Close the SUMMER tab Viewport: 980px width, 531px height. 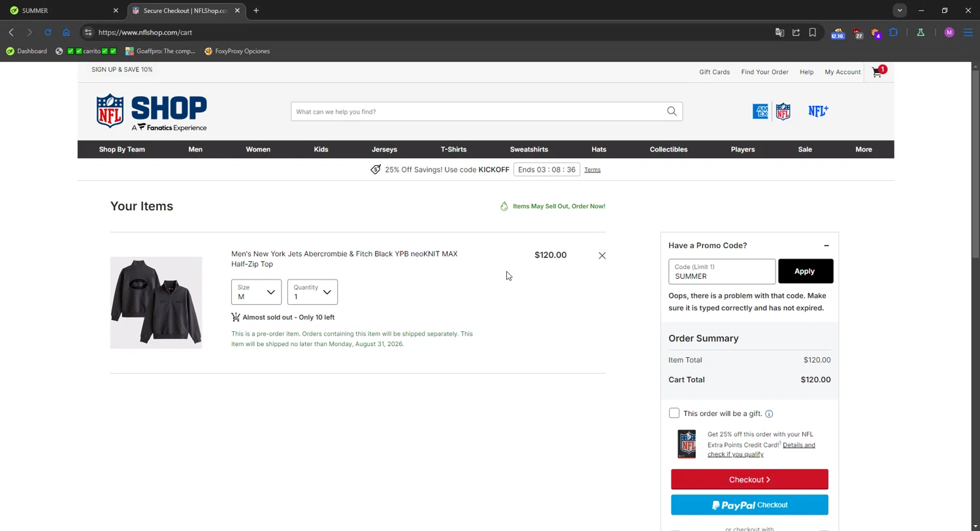[x=116, y=10]
